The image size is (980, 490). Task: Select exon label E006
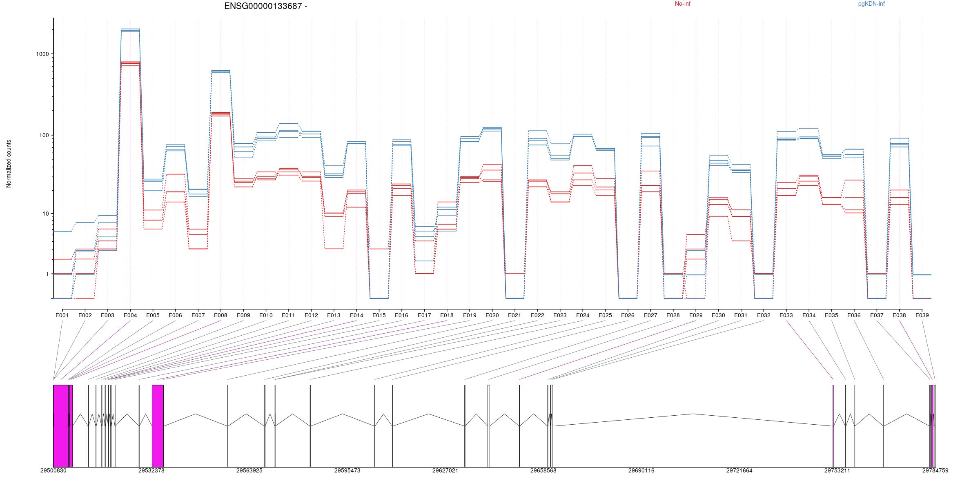point(175,315)
